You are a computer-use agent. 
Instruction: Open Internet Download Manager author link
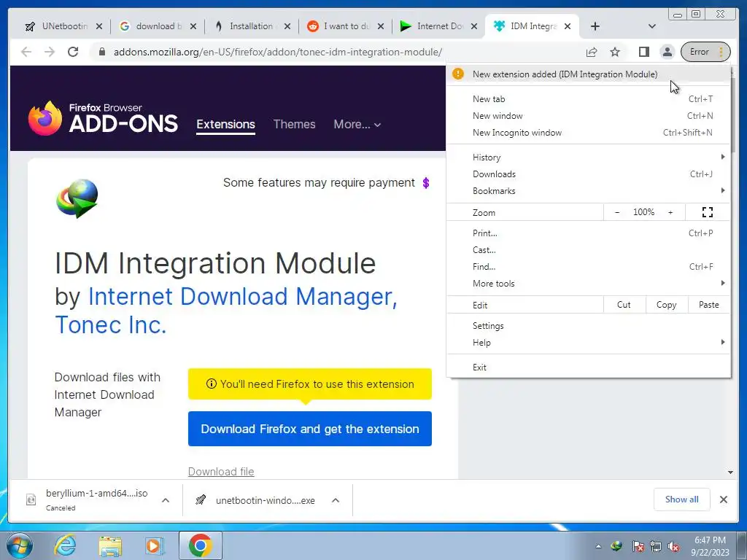pos(242,297)
